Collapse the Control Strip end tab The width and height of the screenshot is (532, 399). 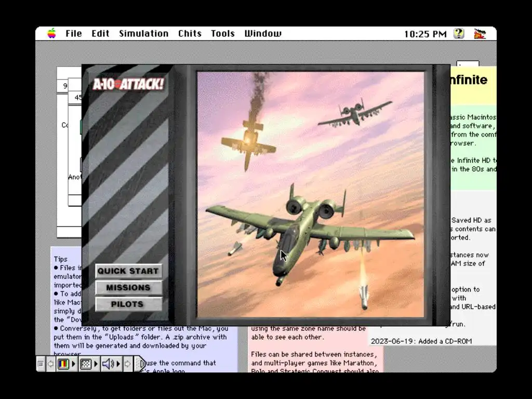click(140, 364)
